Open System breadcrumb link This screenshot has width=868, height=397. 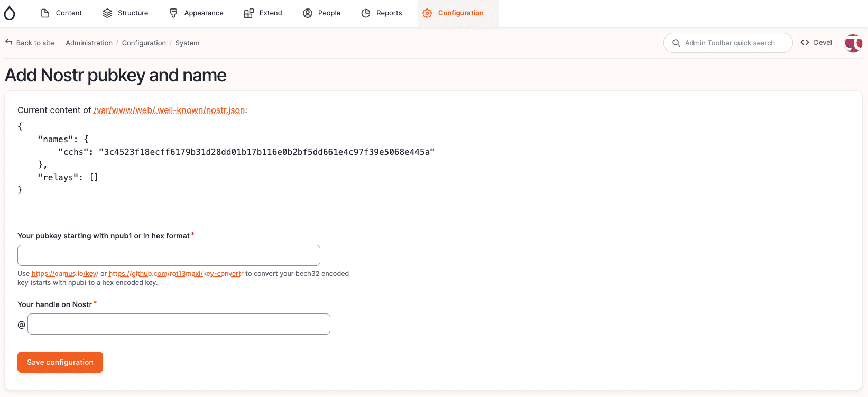(x=188, y=43)
